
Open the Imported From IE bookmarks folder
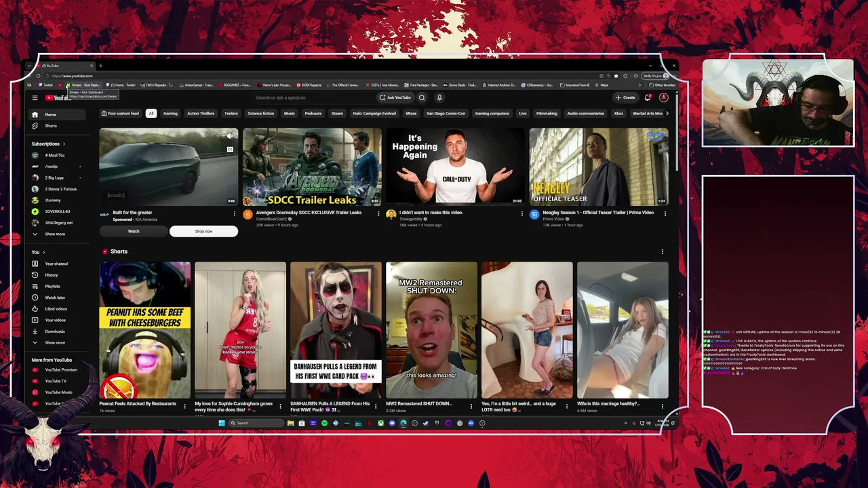point(574,85)
